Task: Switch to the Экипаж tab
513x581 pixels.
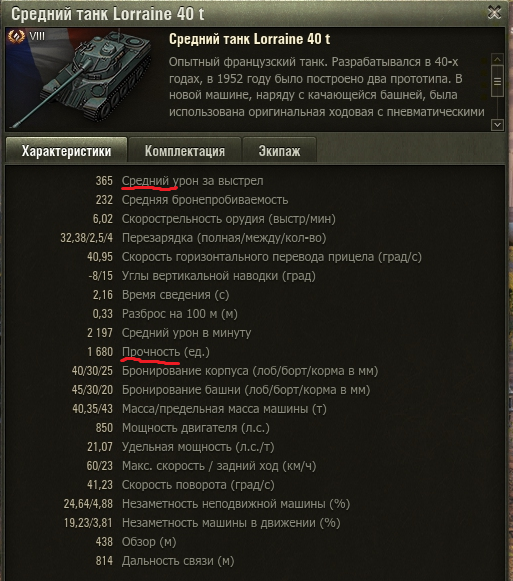Action: pyautogui.click(x=279, y=150)
